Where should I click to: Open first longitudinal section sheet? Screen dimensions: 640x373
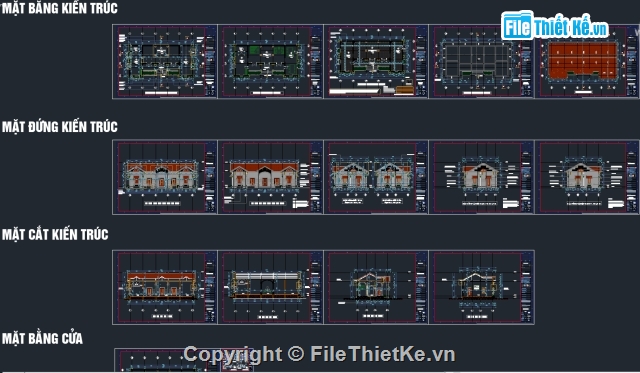tap(165, 287)
